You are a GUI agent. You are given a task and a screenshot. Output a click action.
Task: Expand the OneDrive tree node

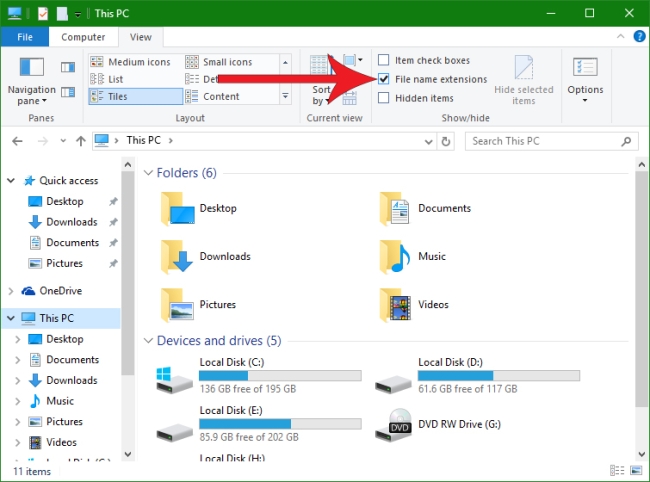click(x=11, y=291)
